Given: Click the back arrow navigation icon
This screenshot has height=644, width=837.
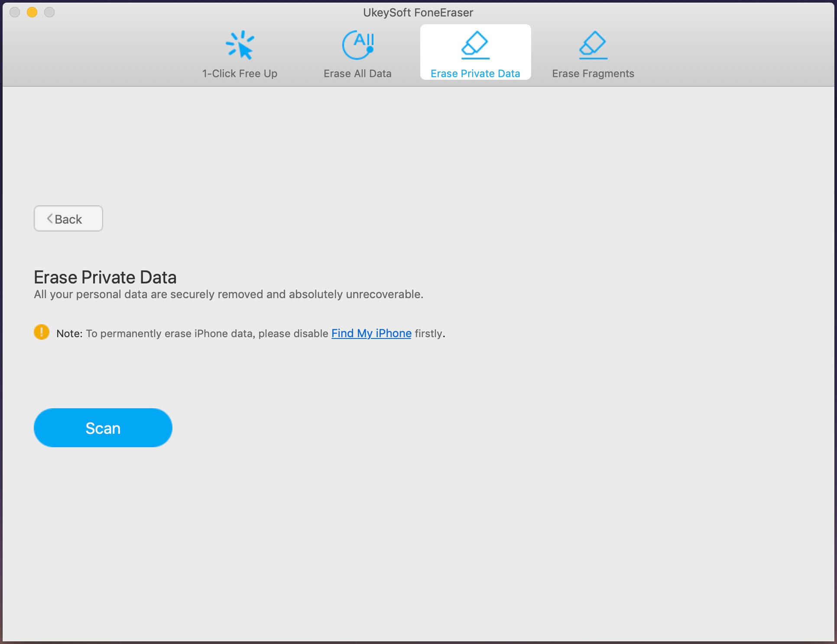Looking at the screenshot, I should [50, 218].
